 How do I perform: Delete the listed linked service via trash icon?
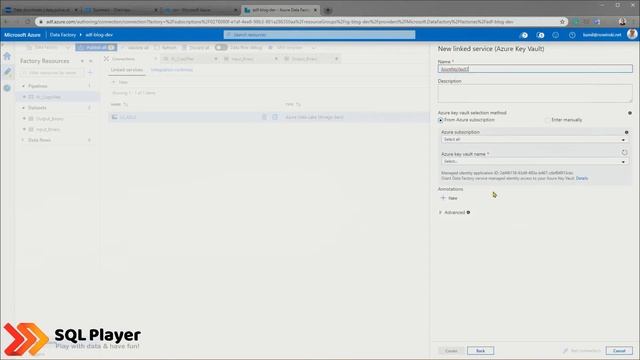tap(264, 117)
